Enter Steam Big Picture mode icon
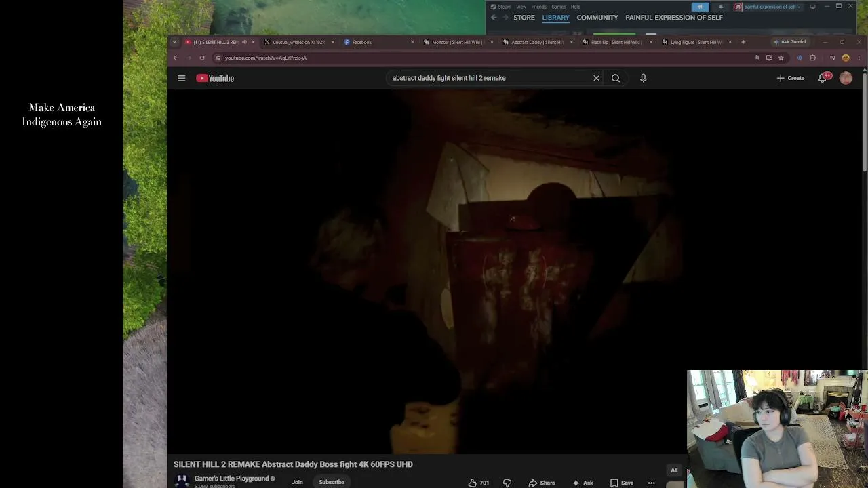Screen dimensions: 868x488 click(x=812, y=7)
